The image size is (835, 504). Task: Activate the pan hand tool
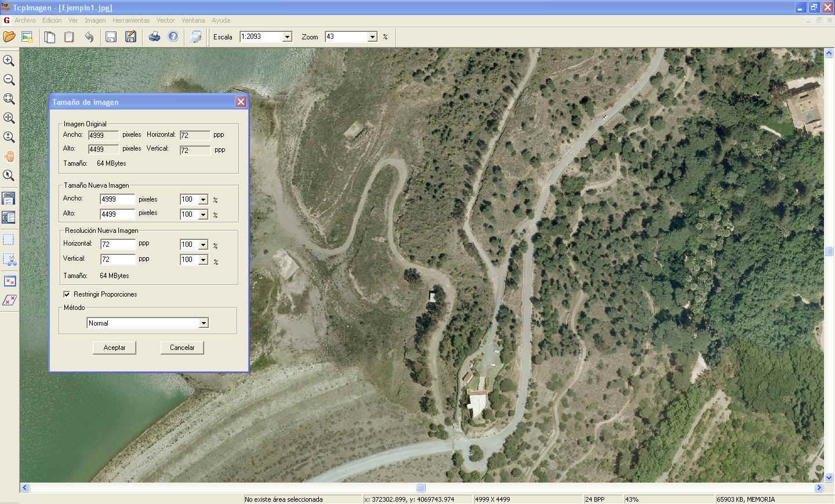click(9, 156)
